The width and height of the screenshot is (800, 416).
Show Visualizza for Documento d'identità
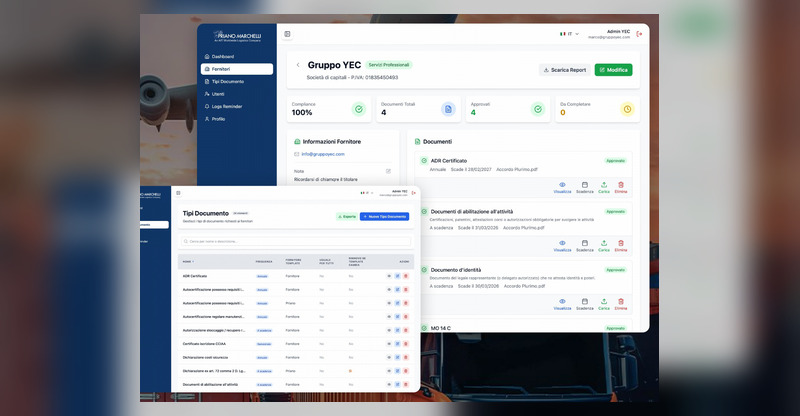562,304
